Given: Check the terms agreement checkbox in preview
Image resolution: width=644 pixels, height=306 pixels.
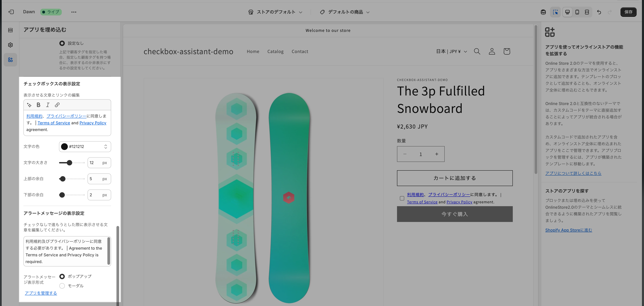Looking at the screenshot, I should pos(402,198).
